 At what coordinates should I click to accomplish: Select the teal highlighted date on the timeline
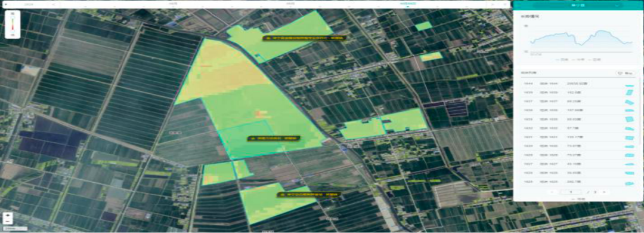(408, 4)
